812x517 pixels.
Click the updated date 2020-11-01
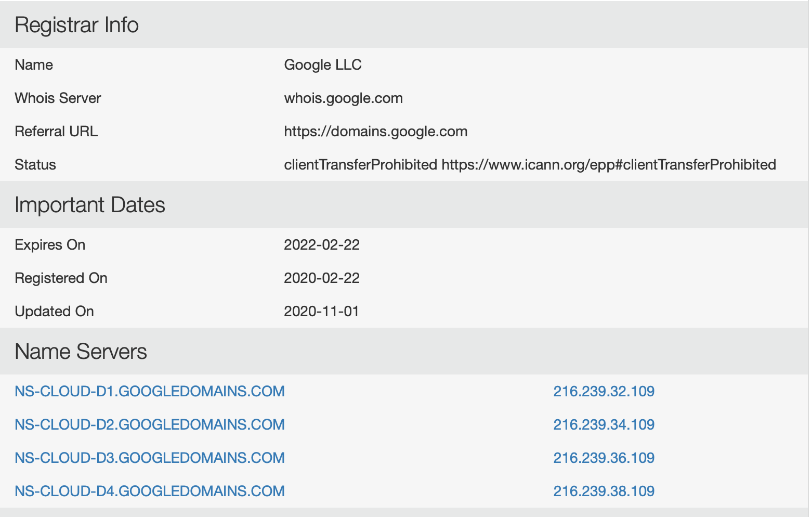tap(321, 311)
